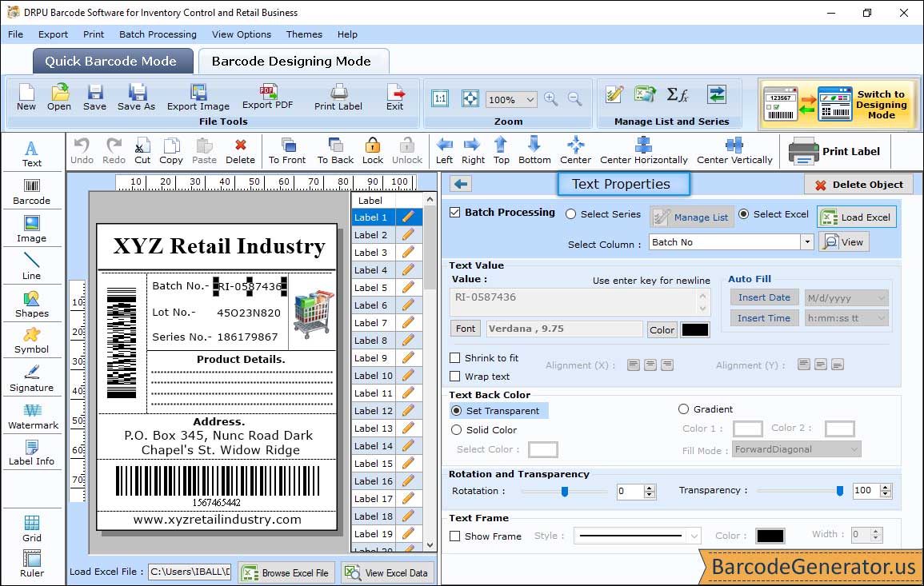
Task: Select the Barcode tool in sidebar
Action: 32,192
